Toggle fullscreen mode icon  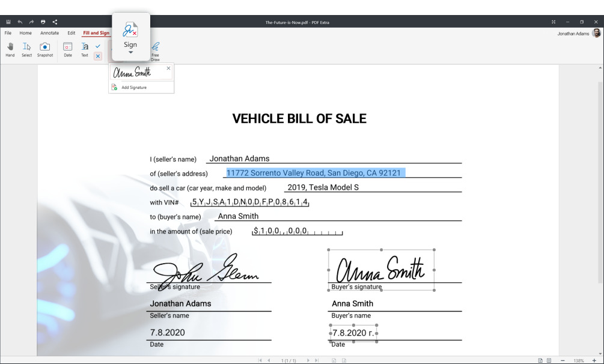pos(554,22)
